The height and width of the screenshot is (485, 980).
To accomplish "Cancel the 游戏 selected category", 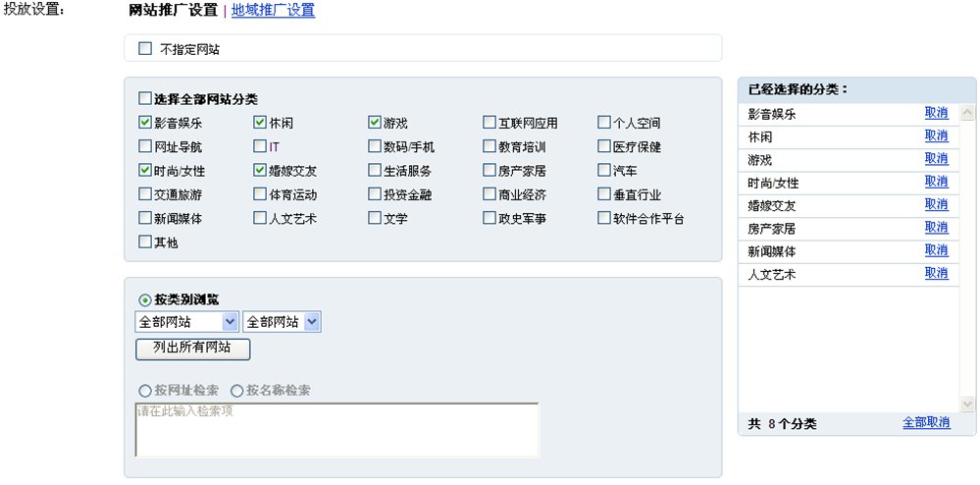I will click(936, 159).
